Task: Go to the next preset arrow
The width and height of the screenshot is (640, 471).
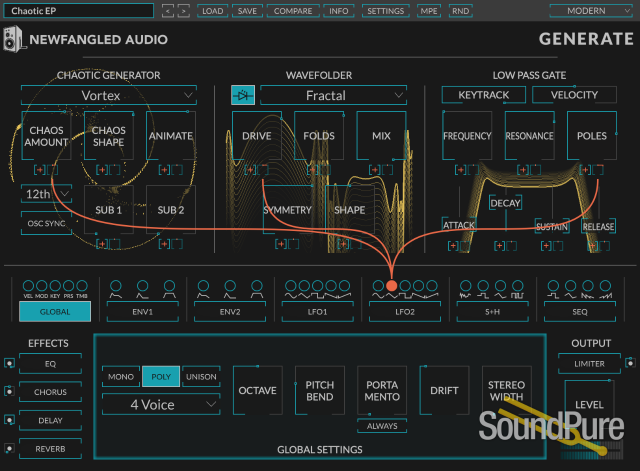Action: coord(183,11)
